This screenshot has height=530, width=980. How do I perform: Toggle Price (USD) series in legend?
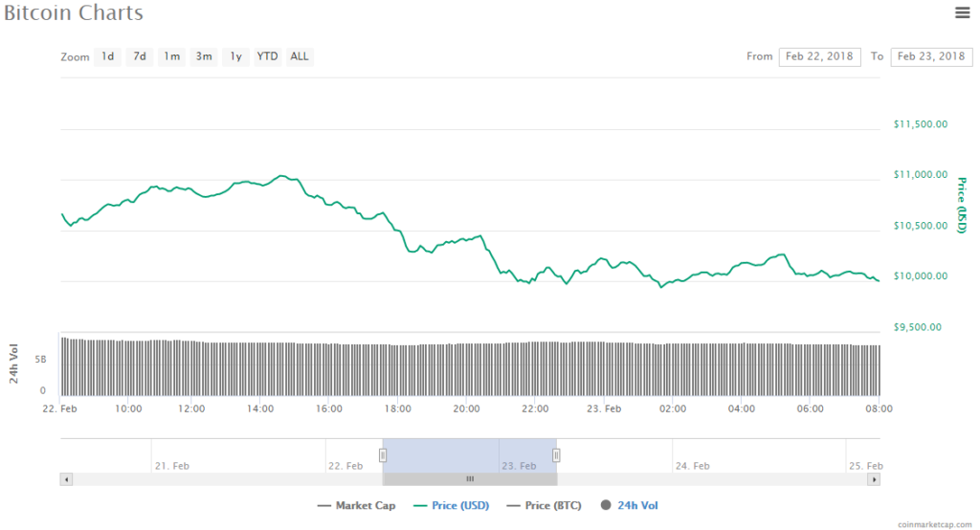[451, 505]
